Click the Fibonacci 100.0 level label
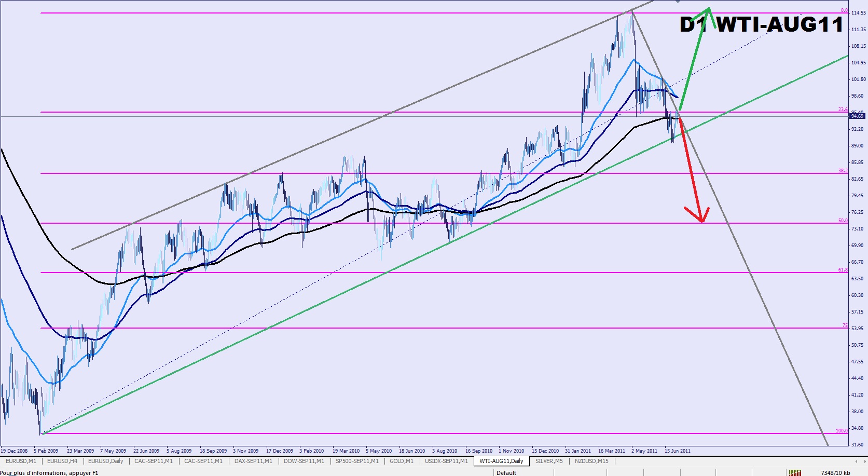 (842, 431)
